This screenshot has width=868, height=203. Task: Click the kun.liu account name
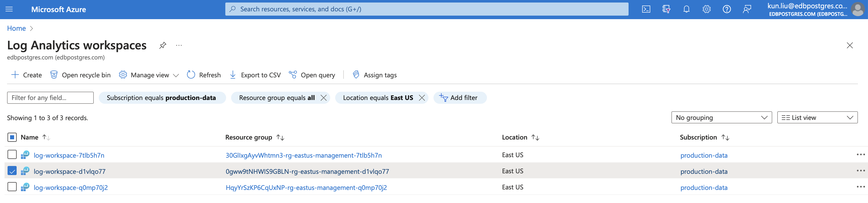[807, 6]
